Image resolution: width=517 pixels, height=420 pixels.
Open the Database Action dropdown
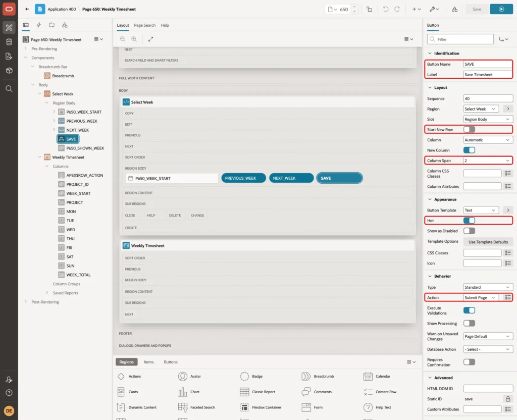click(488, 349)
